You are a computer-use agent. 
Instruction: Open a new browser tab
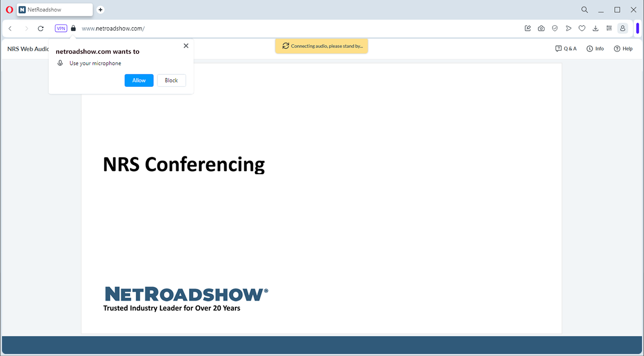tap(100, 10)
